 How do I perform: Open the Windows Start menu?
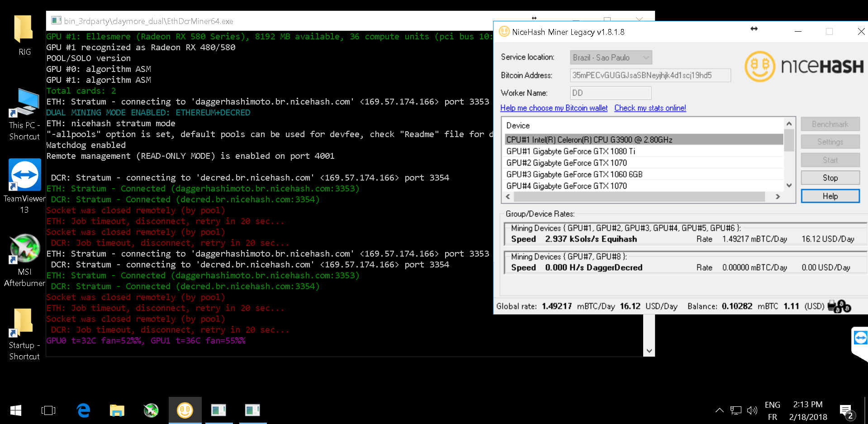point(15,410)
